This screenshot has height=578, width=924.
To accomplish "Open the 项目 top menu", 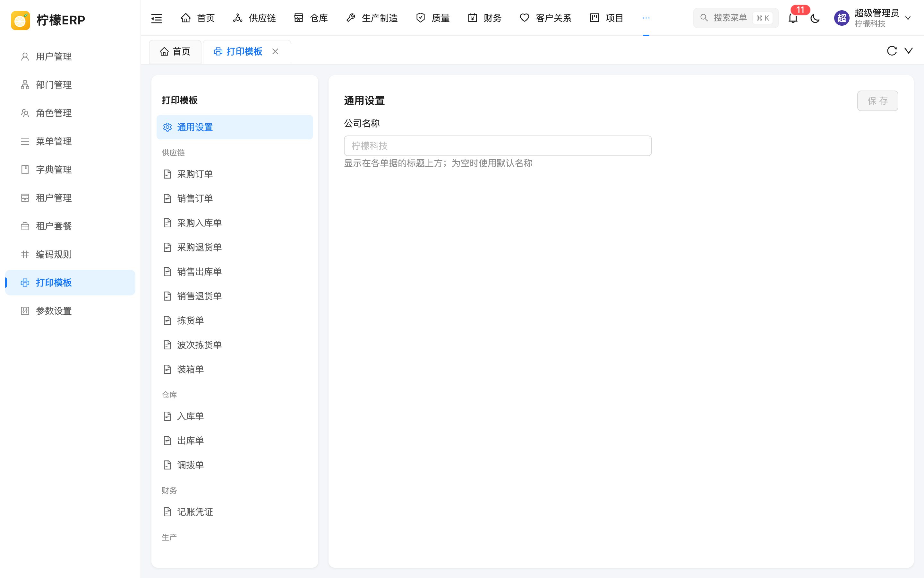I will point(606,18).
